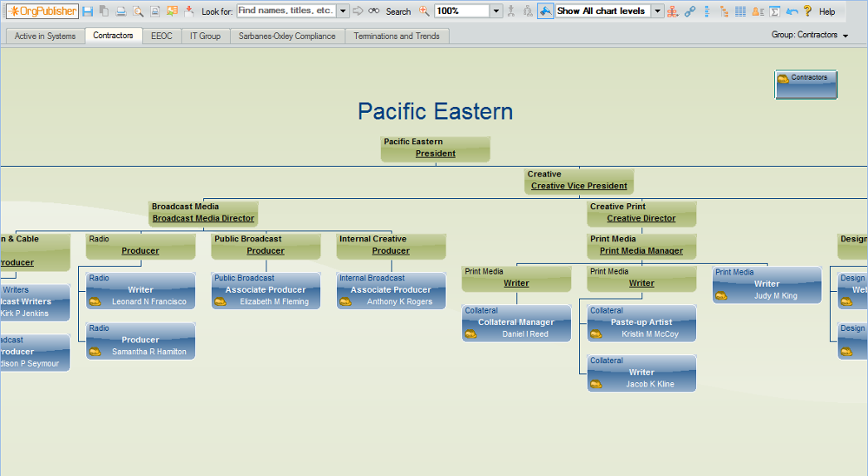868x476 pixels.
Task: Open the Group: Contractors dropdown
Action: [810, 35]
